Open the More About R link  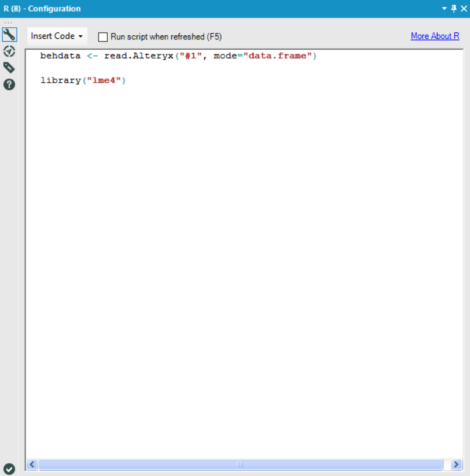point(435,36)
